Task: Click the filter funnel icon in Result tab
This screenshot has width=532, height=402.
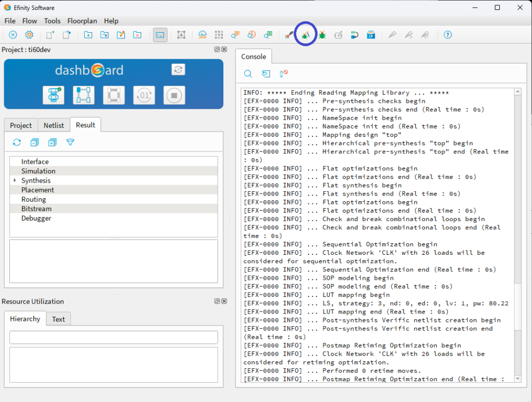Action: tap(70, 142)
